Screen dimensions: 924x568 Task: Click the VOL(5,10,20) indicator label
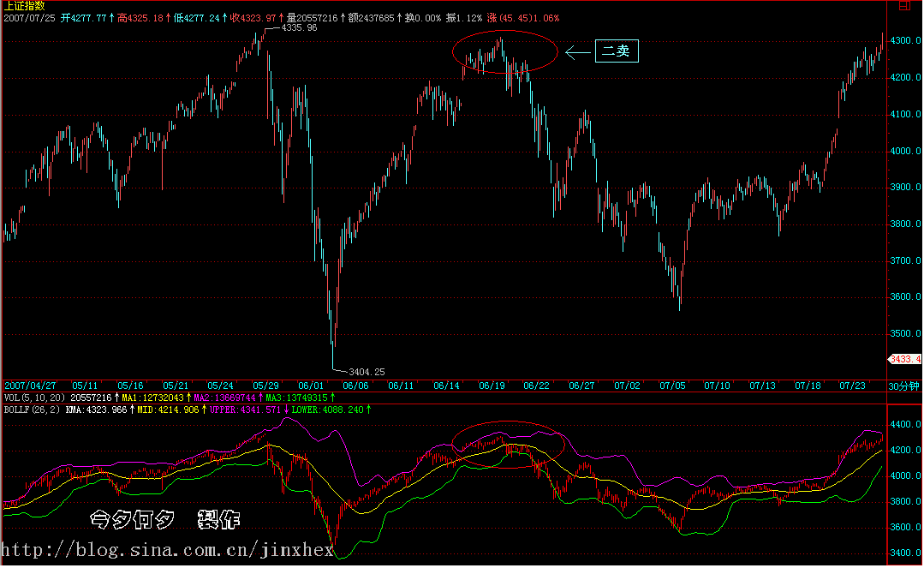tap(34, 398)
